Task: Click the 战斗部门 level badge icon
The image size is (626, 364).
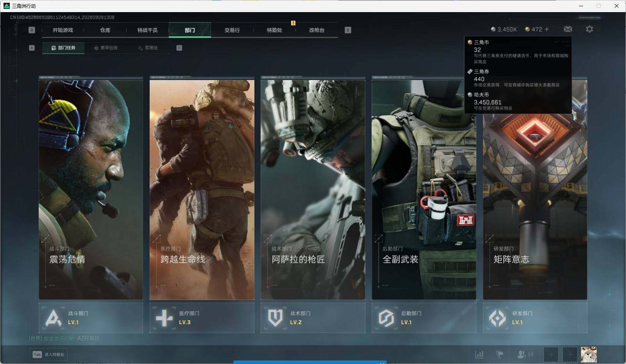Action: point(53,318)
